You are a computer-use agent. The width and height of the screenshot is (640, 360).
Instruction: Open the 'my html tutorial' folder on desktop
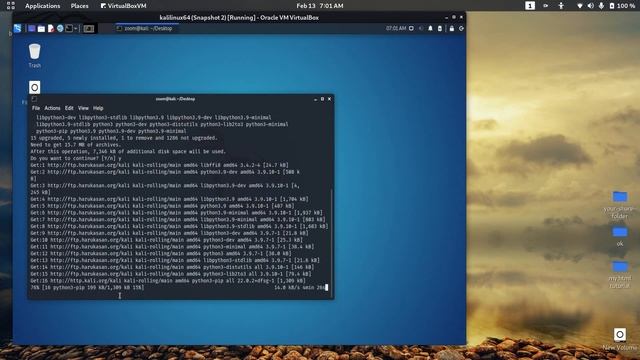(x=620, y=275)
